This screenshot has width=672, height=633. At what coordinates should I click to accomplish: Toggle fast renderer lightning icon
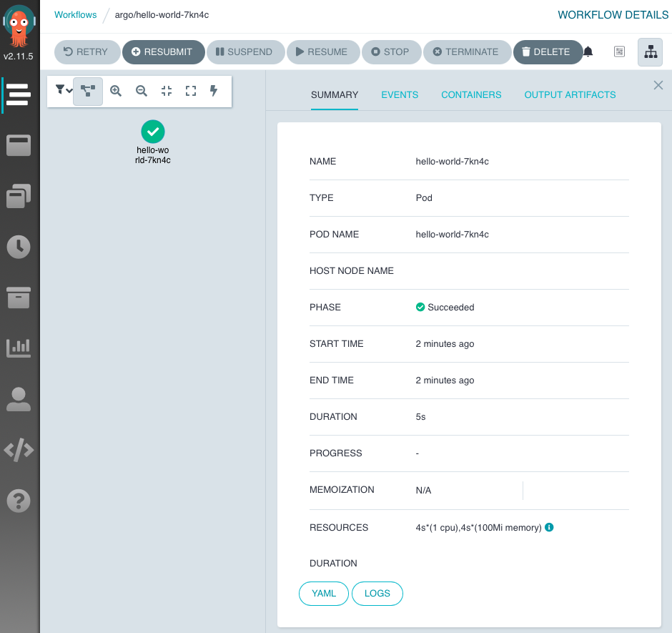pyautogui.click(x=214, y=91)
